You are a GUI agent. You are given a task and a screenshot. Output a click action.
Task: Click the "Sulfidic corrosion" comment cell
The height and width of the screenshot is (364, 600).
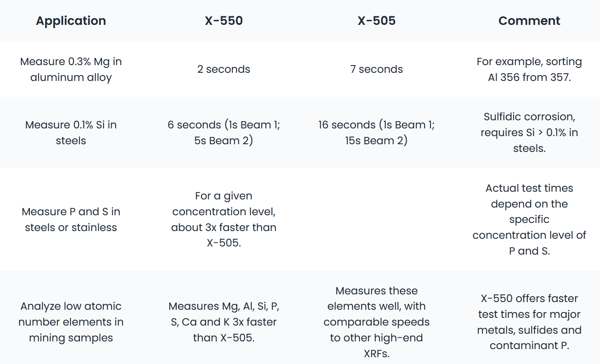[529, 132]
